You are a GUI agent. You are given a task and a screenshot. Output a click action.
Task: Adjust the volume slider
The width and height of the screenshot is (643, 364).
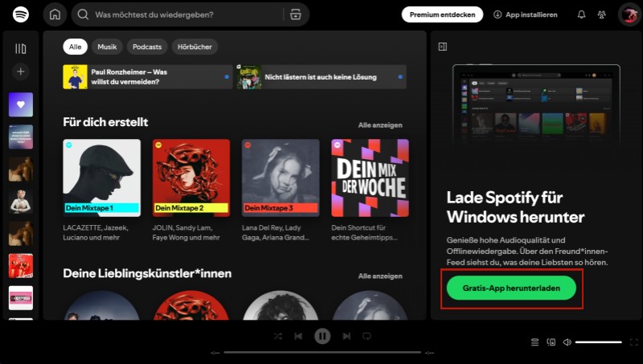coord(598,342)
